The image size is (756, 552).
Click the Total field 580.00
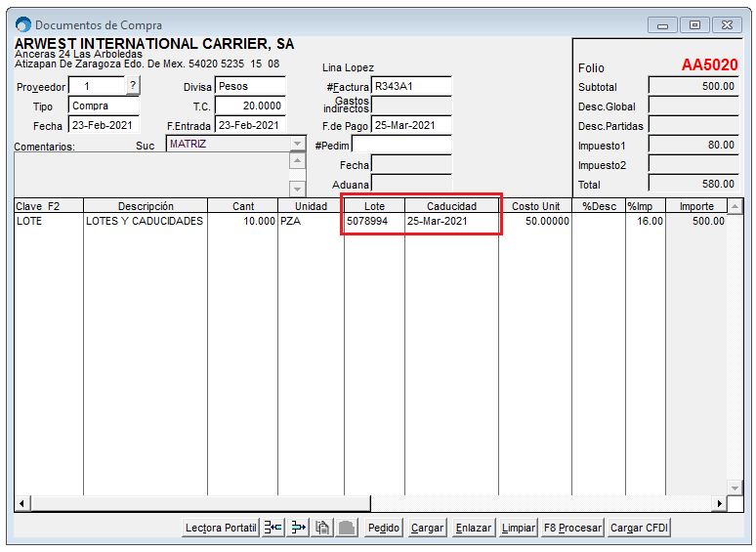[693, 184]
